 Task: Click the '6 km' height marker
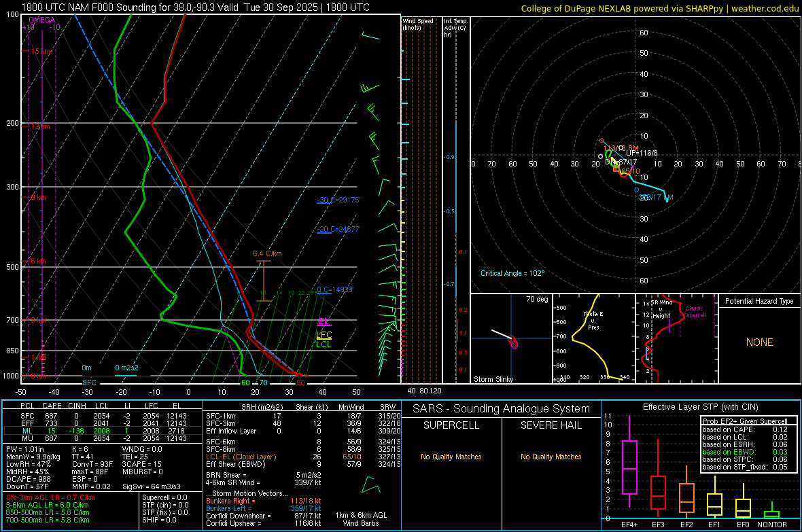click(38, 261)
